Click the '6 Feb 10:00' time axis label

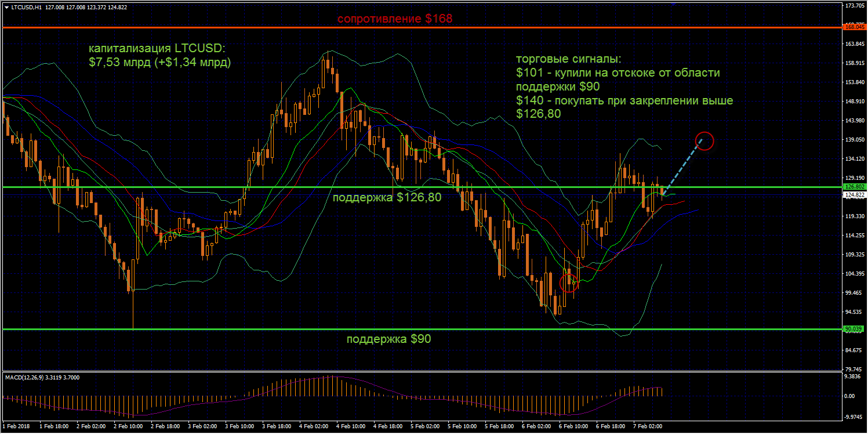coord(574,426)
